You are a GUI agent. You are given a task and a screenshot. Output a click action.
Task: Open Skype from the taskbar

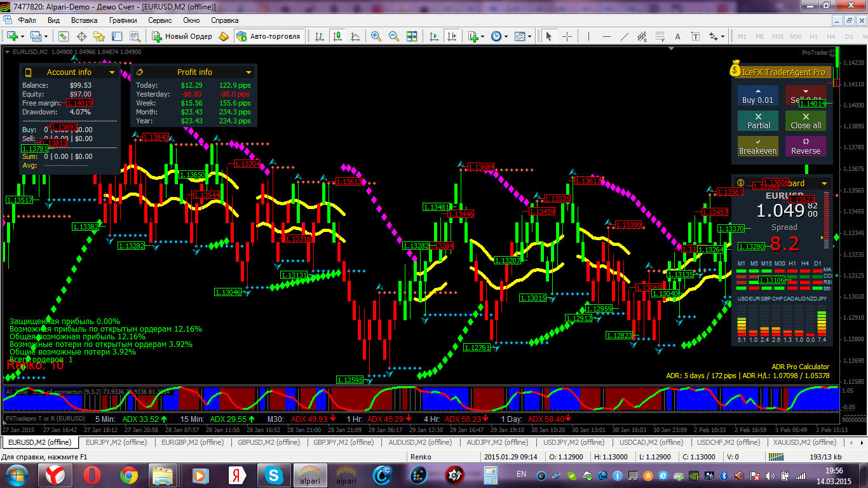tap(275, 475)
